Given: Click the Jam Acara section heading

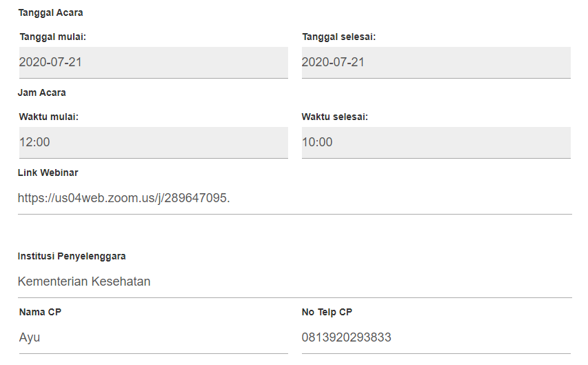Looking at the screenshot, I should (42, 92).
